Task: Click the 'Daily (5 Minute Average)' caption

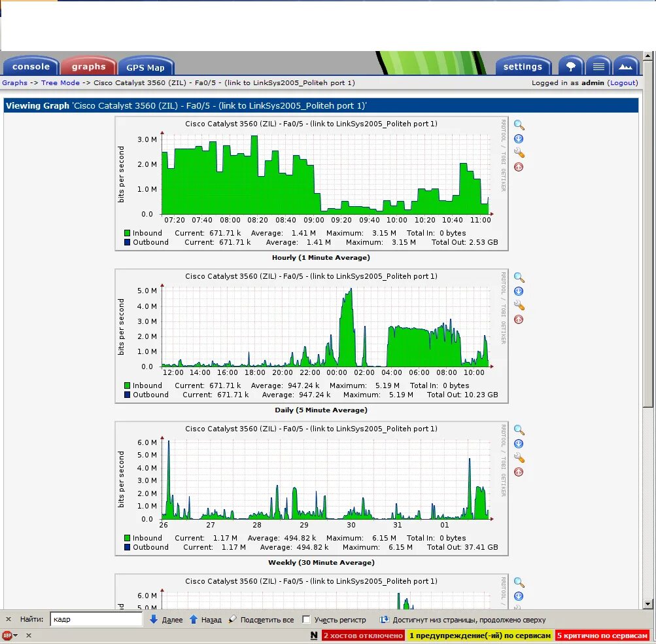Action: pos(321,410)
